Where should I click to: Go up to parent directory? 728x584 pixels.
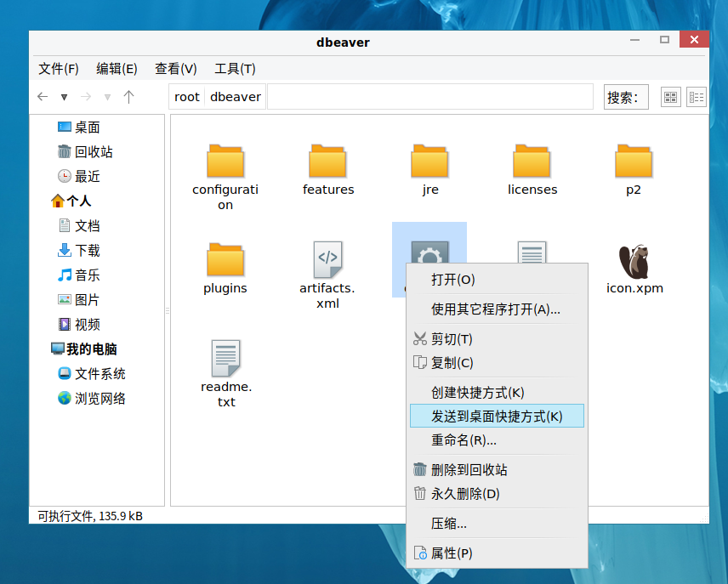pos(128,97)
